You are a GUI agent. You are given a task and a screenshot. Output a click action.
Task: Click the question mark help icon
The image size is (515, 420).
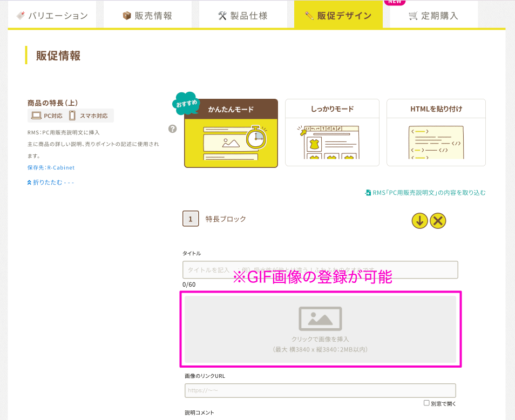tap(172, 128)
